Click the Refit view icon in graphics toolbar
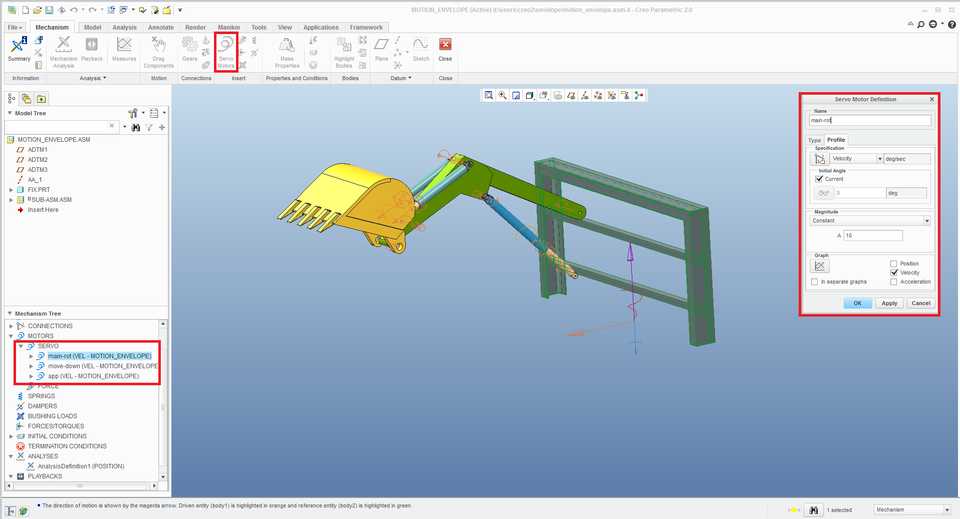This screenshot has height=519, width=960. [489, 95]
